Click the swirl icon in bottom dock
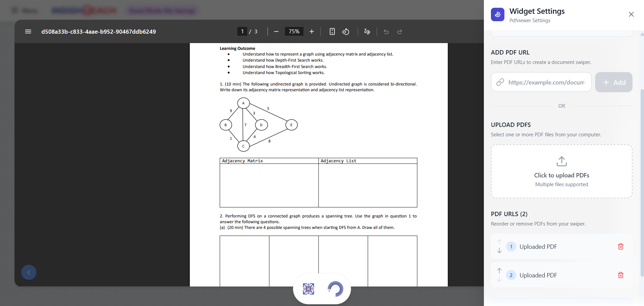This screenshot has height=306, width=644. pyautogui.click(x=335, y=289)
